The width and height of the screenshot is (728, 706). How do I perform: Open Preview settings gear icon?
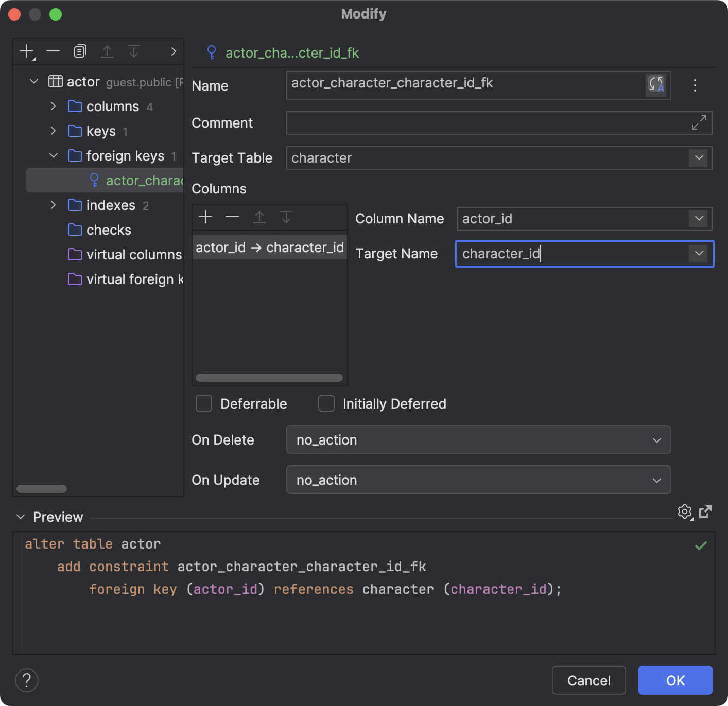pos(685,511)
